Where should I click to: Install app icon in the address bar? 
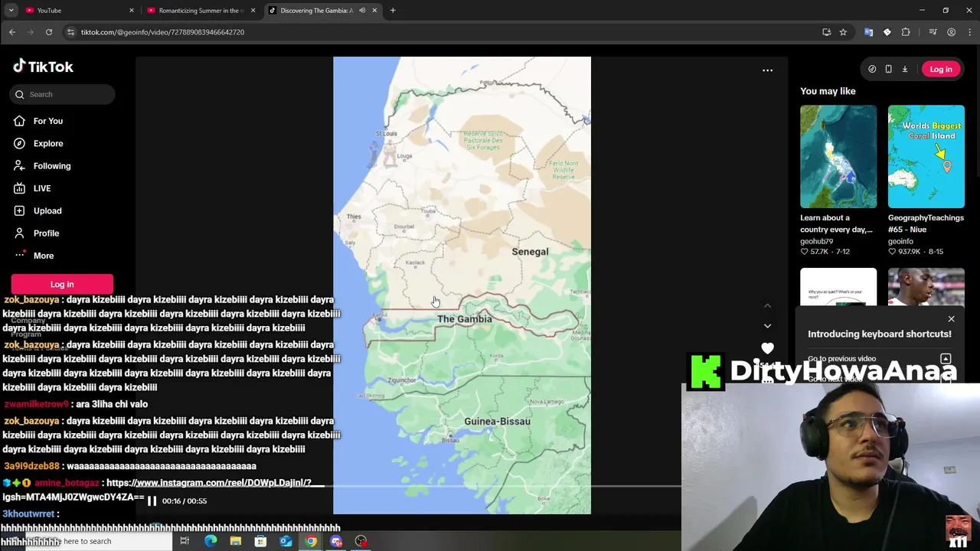(x=826, y=32)
